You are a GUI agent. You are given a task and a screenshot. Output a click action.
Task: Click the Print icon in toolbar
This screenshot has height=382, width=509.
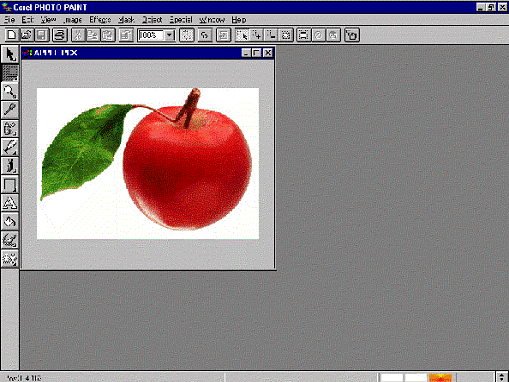(x=60, y=35)
